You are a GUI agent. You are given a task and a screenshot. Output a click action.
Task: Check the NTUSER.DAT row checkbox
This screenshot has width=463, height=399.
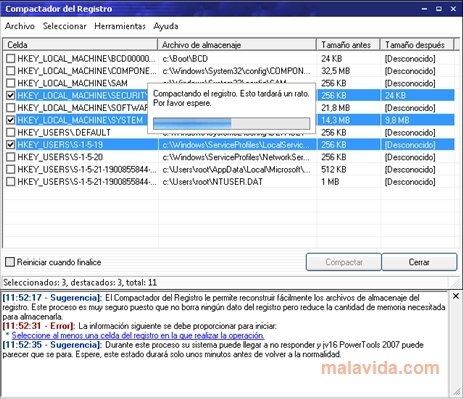coord(11,182)
